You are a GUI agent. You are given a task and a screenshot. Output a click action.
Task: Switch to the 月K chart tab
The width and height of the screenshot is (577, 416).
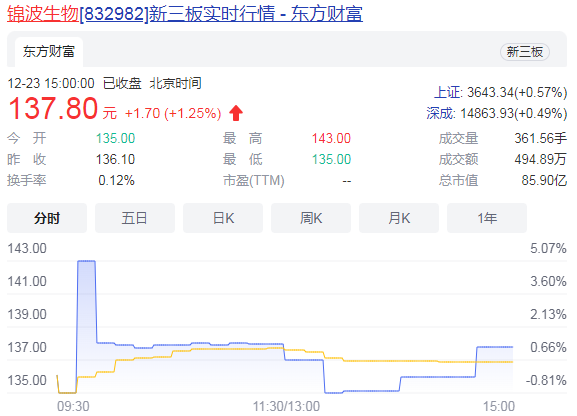399,218
